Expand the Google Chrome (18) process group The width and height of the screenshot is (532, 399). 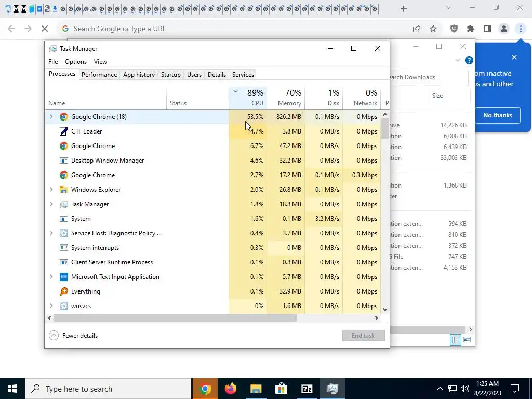pyautogui.click(x=51, y=117)
